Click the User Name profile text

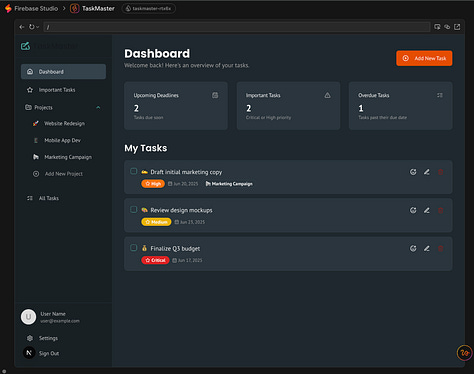[x=53, y=314]
